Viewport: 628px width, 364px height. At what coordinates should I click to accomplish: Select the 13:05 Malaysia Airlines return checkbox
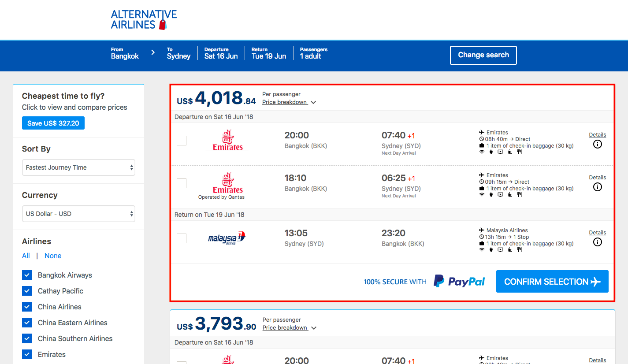click(x=182, y=238)
